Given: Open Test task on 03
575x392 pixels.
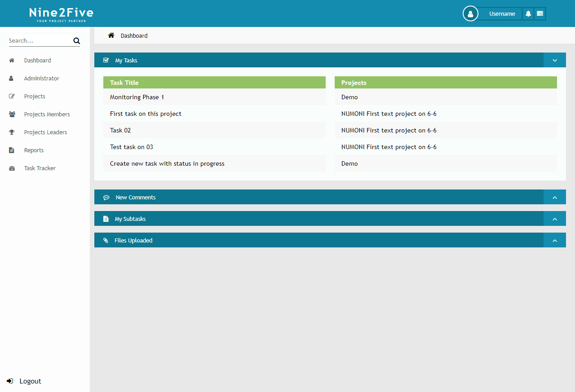Looking at the screenshot, I should (132, 147).
